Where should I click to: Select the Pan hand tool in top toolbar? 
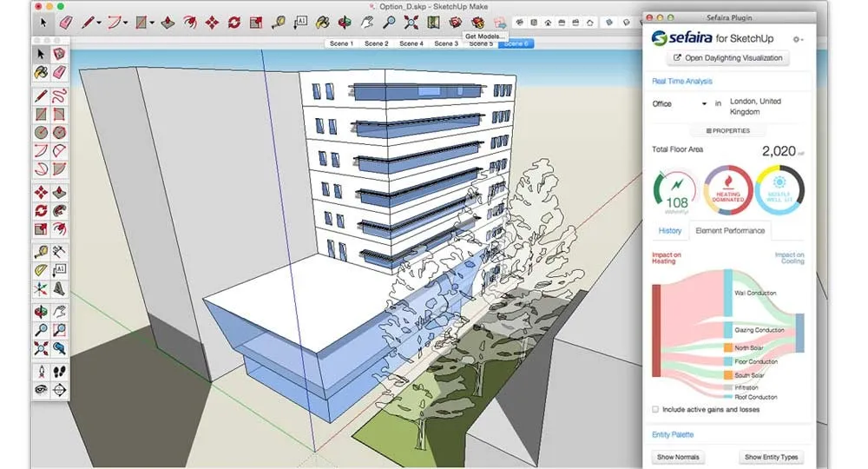click(x=366, y=23)
